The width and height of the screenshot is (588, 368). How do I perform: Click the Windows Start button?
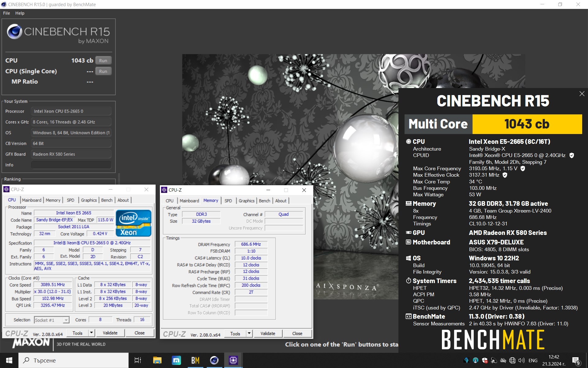coord(9,360)
